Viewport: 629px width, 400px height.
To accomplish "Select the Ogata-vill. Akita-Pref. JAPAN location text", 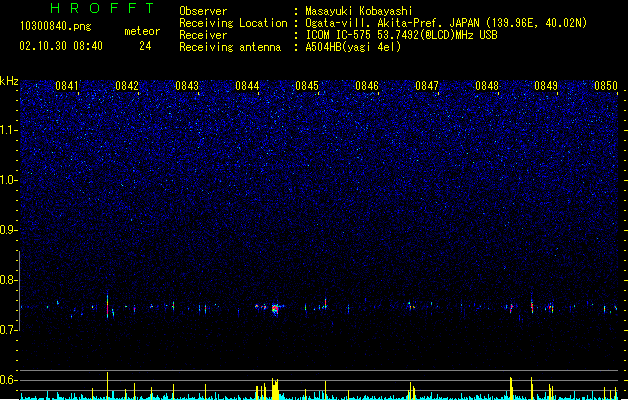I will click(446, 23).
